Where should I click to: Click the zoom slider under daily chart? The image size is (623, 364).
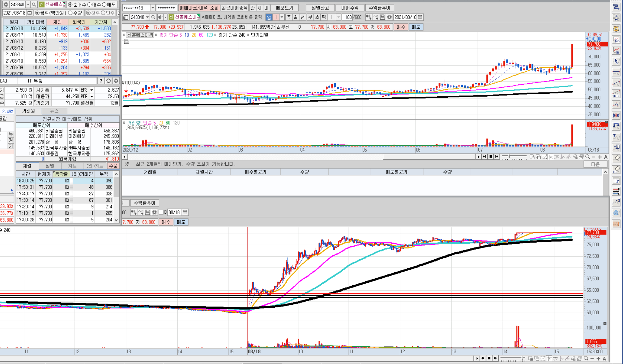514,157
